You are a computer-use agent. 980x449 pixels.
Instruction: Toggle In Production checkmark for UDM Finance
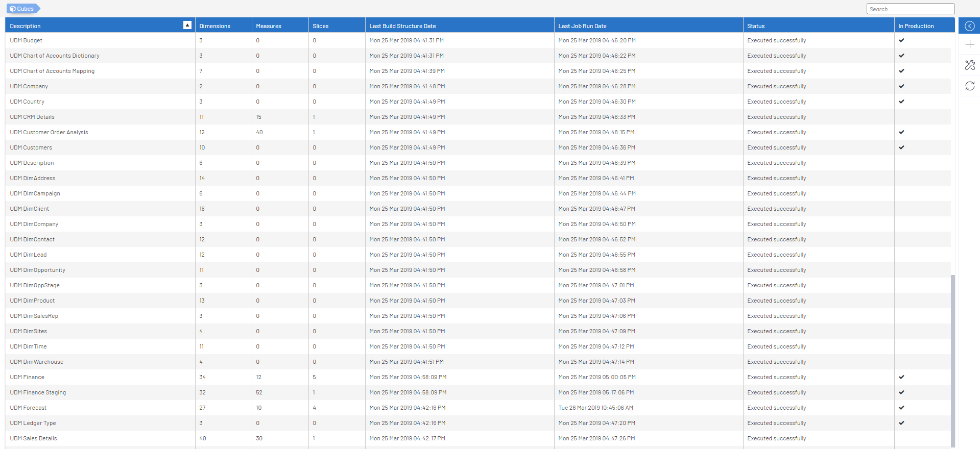[901, 377]
